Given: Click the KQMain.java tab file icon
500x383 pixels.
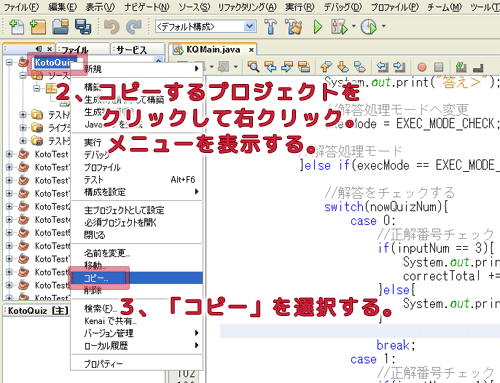Looking at the screenshot, I should point(178,50).
